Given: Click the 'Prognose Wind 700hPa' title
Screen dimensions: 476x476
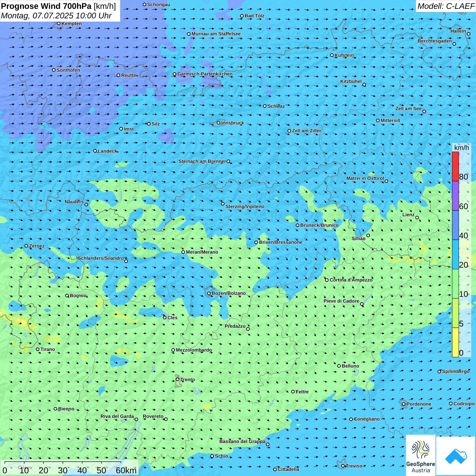Looking at the screenshot, I should [x=46, y=6].
